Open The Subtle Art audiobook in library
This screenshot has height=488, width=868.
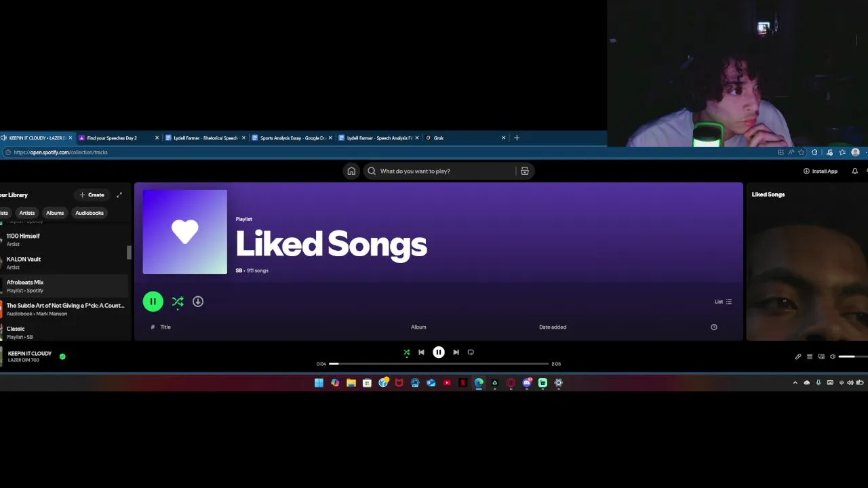click(64, 309)
